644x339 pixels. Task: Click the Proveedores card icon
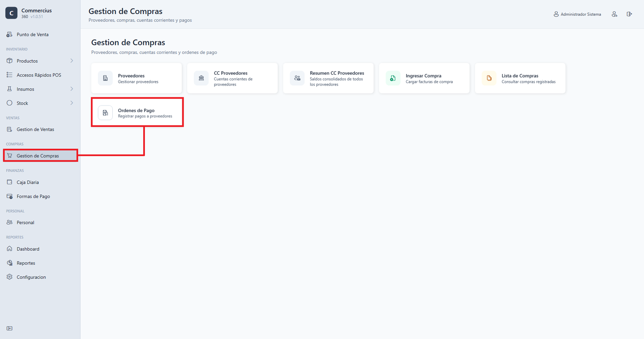(x=105, y=78)
